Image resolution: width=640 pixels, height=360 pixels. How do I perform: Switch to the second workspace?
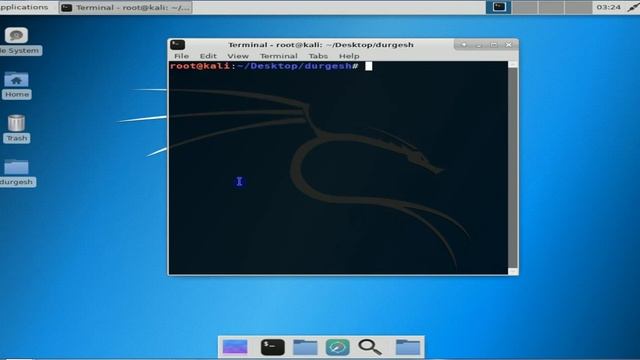(x=525, y=7)
